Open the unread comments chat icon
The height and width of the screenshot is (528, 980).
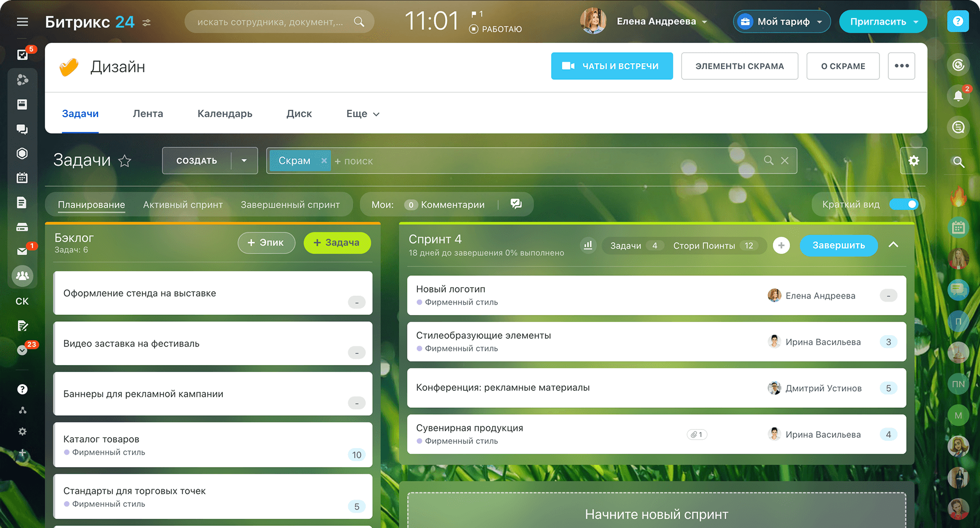(516, 204)
